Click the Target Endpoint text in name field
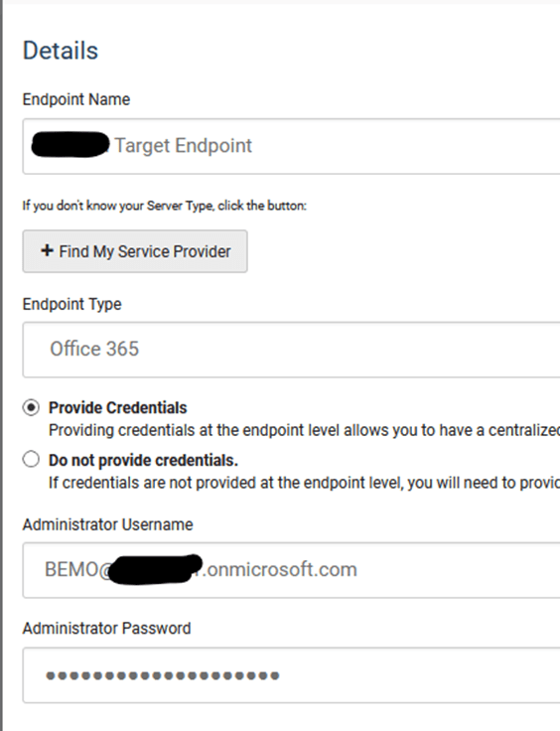Image resolution: width=560 pixels, height=731 pixels. 183,145
